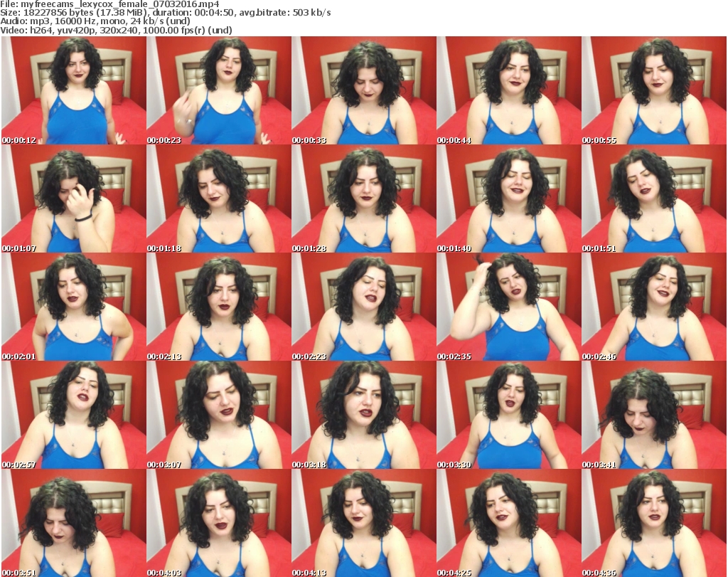The height and width of the screenshot is (577, 728).
Task: Select the thumbnail stamped 00:00:33
Action: (x=364, y=90)
